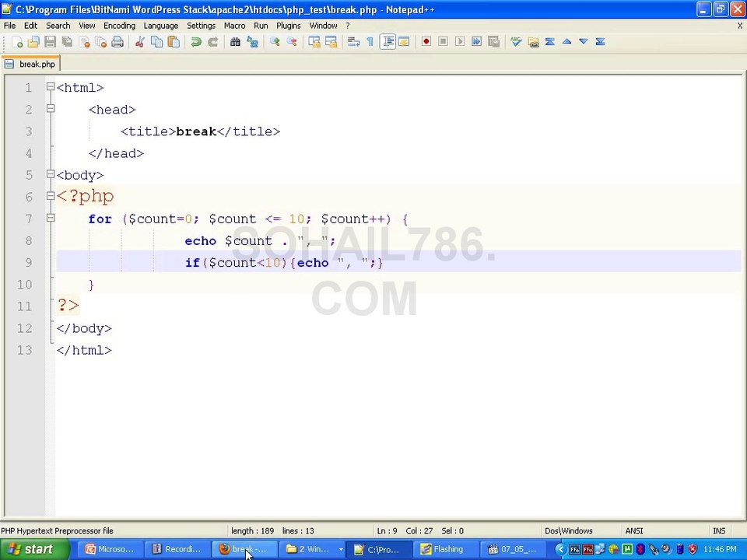
Task: Save the current file with the floppy icon
Action: [50, 42]
